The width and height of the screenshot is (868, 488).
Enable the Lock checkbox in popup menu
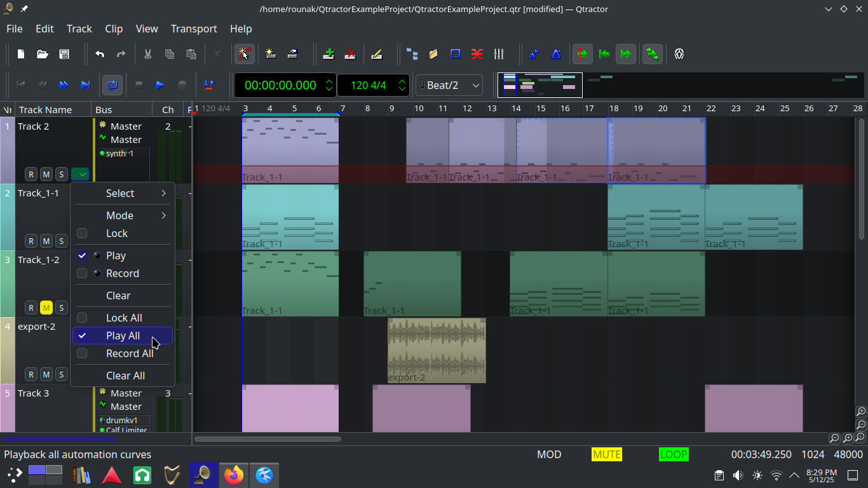(82, 233)
